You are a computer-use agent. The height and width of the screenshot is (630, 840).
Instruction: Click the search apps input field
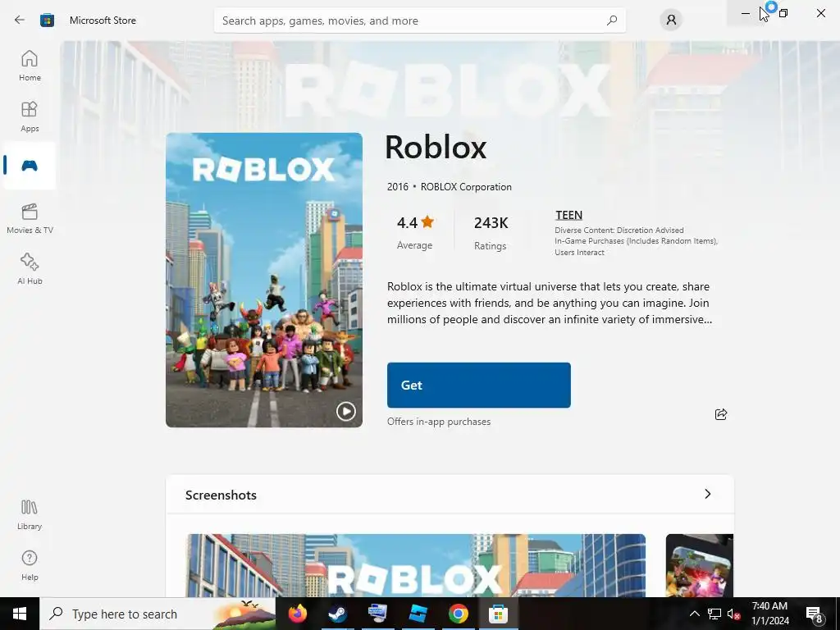(x=419, y=21)
